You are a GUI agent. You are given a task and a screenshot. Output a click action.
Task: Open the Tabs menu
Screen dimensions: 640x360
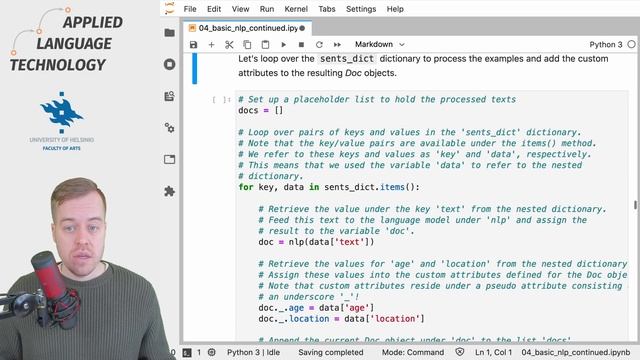click(327, 9)
